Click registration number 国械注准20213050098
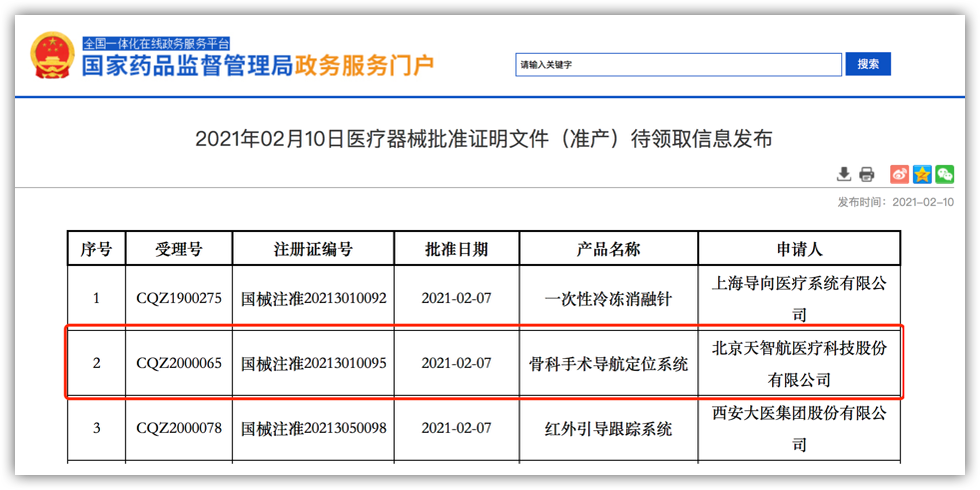Viewport: 980px width, 490px height. click(314, 429)
